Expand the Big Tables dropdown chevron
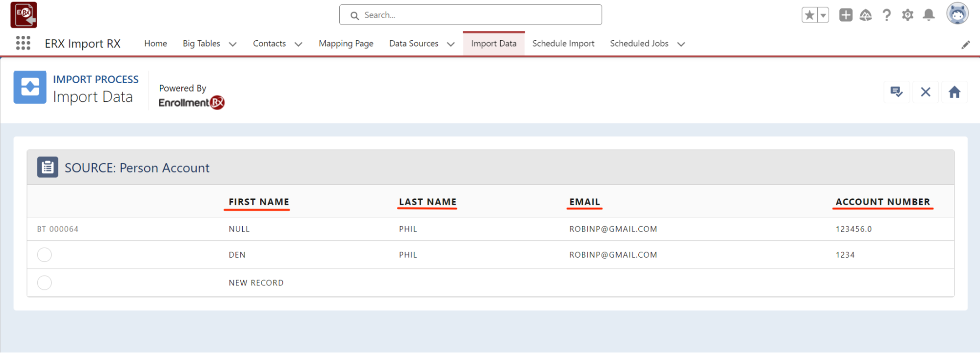The width and height of the screenshot is (980, 353). (233, 44)
